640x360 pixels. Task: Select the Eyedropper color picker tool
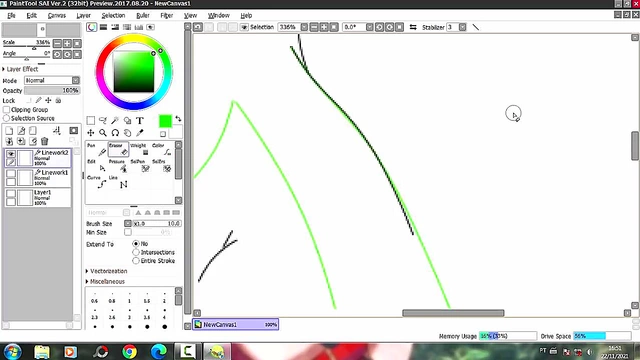pyautogui.click(x=140, y=133)
